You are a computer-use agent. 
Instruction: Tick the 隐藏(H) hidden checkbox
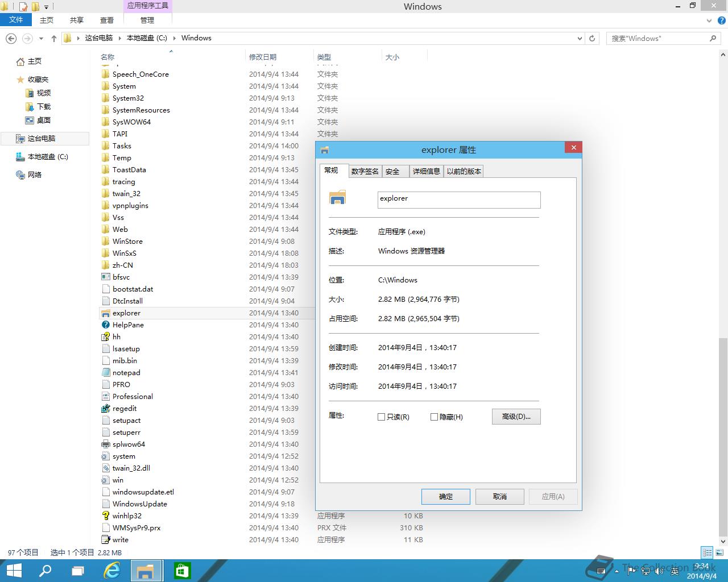pos(435,417)
